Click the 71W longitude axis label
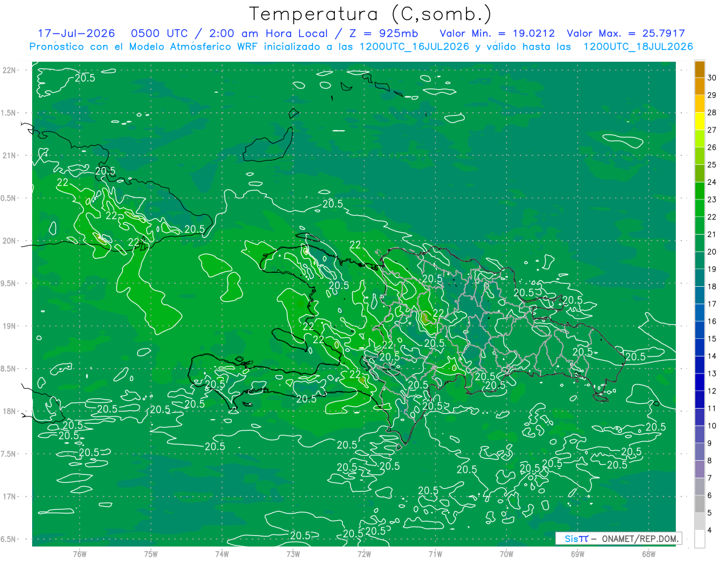This screenshot has width=728, height=562. pyautogui.click(x=435, y=554)
